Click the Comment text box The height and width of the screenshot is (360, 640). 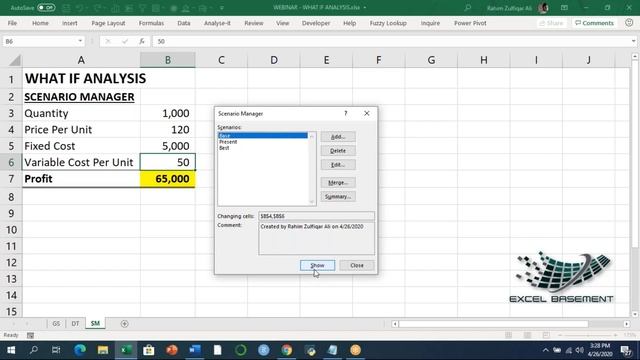[316, 238]
